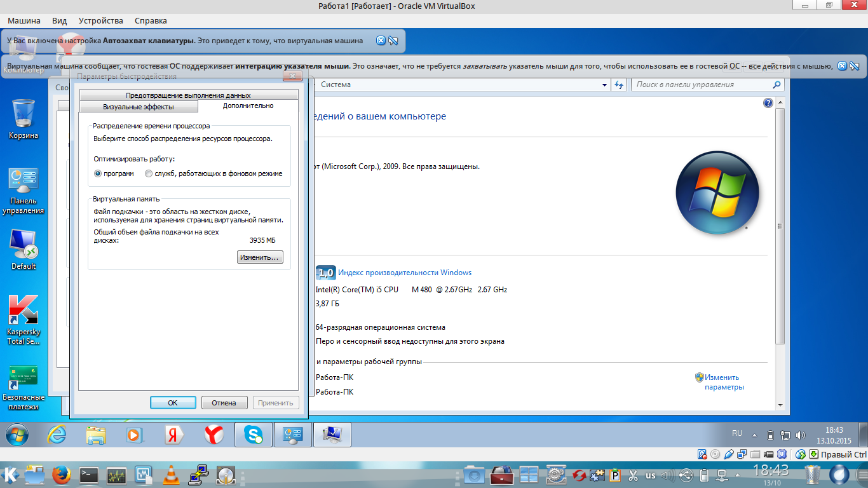Screen dimensions: 868x488
Task: Launch Kaspersky Total Security desktop shortcut
Action: tap(24, 320)
